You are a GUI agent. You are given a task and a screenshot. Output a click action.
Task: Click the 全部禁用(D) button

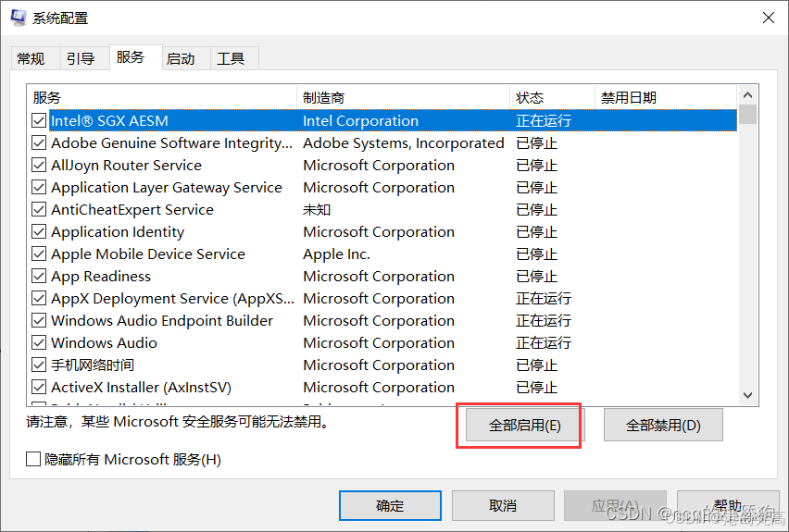click(663, 426)
